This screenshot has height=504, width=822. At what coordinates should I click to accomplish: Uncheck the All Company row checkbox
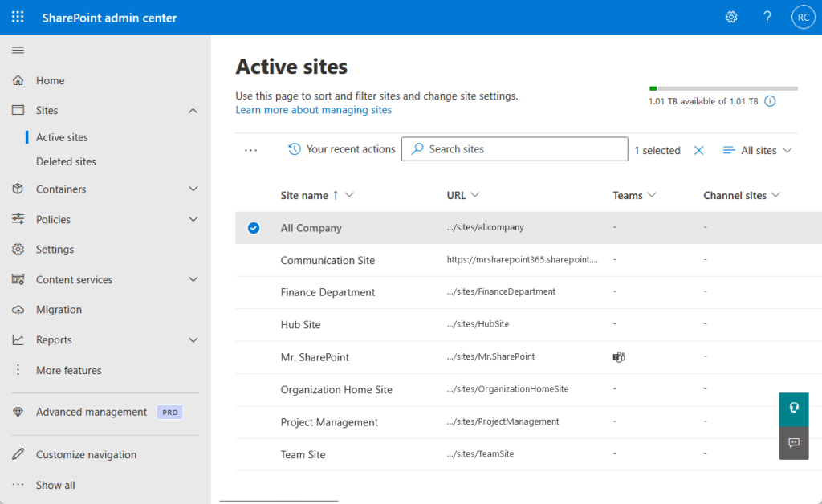[x=254, y=228]
